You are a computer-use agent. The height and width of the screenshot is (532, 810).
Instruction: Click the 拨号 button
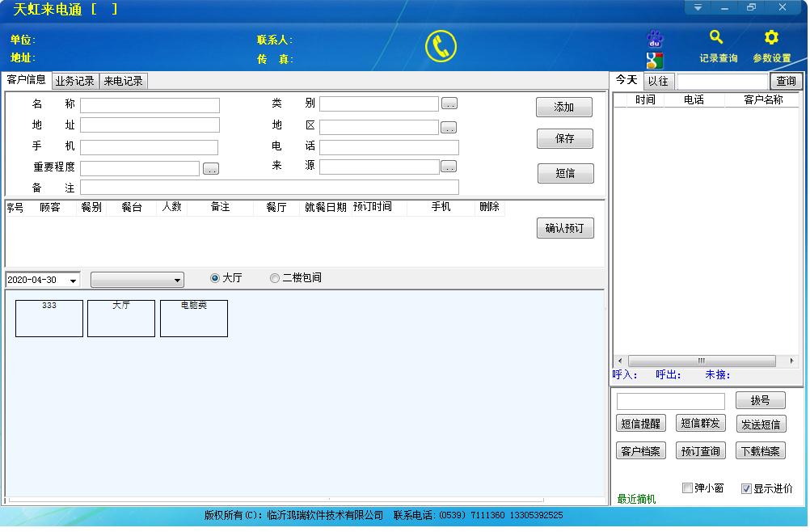(761, 400)
